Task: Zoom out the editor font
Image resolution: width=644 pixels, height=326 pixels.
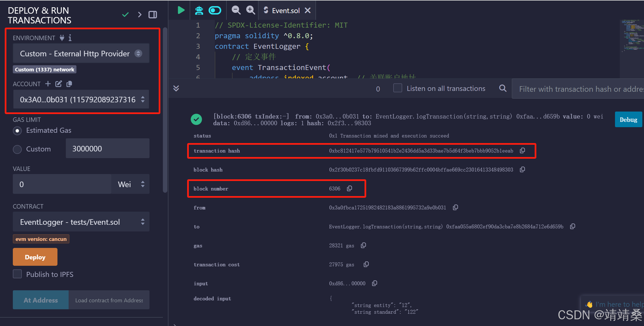Action: (236, 10)
